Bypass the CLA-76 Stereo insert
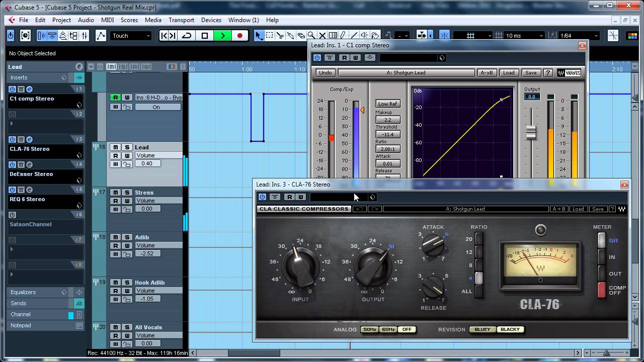Viewport: 644px width, 362px height. [x=21, y=139]
